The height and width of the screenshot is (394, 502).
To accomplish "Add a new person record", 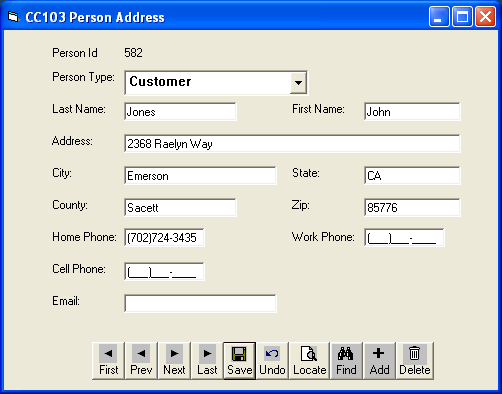I will coord(379,361).
